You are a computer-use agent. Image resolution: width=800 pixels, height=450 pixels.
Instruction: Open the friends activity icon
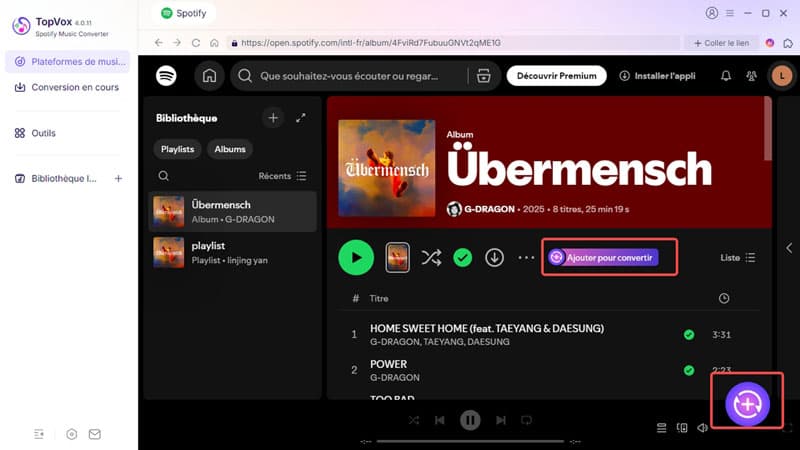point(752,76)
